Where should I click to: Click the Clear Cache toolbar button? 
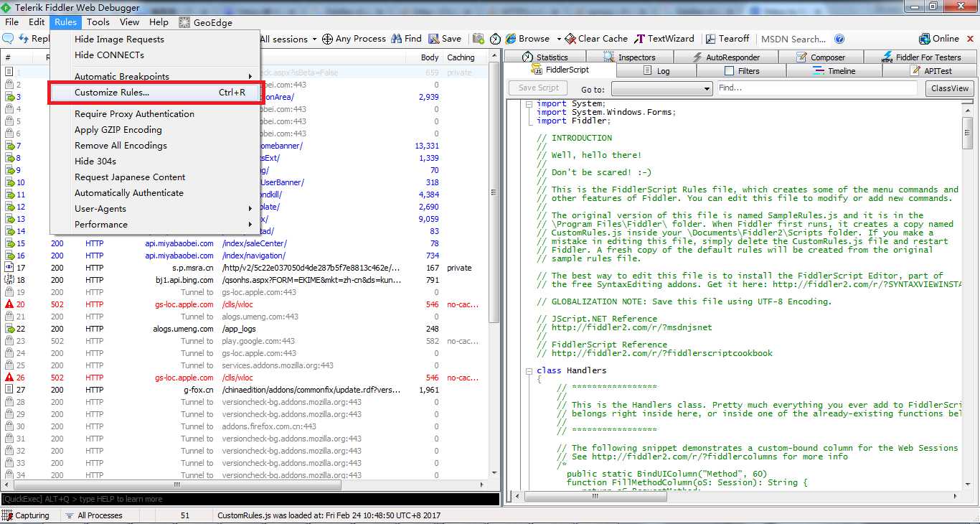[x=595, y=39]
